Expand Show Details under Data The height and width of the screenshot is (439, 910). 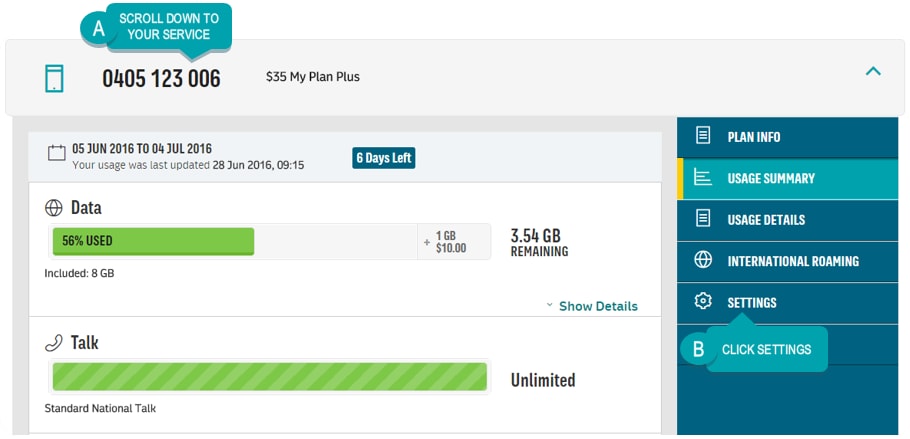(598, 306)
